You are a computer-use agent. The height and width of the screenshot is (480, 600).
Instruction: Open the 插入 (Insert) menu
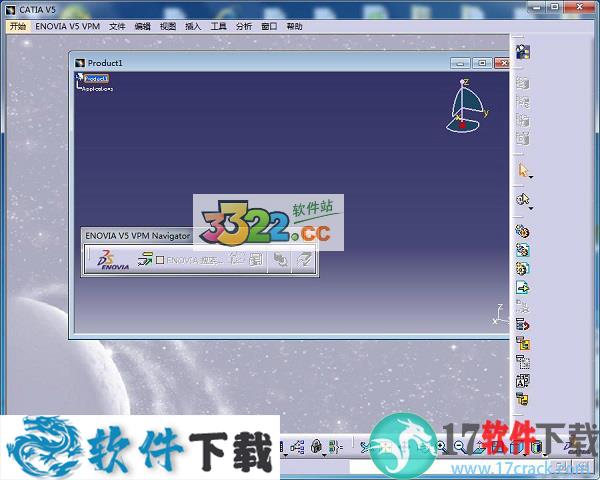click(193, 26)
